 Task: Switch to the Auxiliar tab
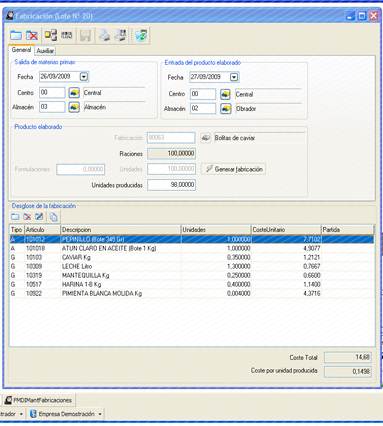tap(45, 51)
